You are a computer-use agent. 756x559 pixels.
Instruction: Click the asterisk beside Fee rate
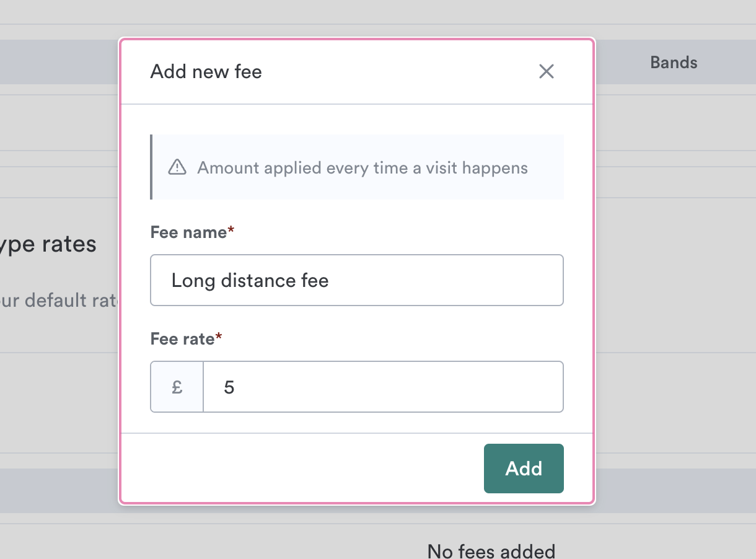coord(219,338)
